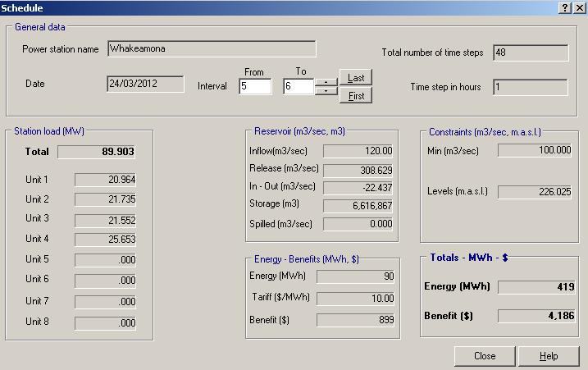
Task: Click the Levels value 226.025
Action: (x=535, y=192)
